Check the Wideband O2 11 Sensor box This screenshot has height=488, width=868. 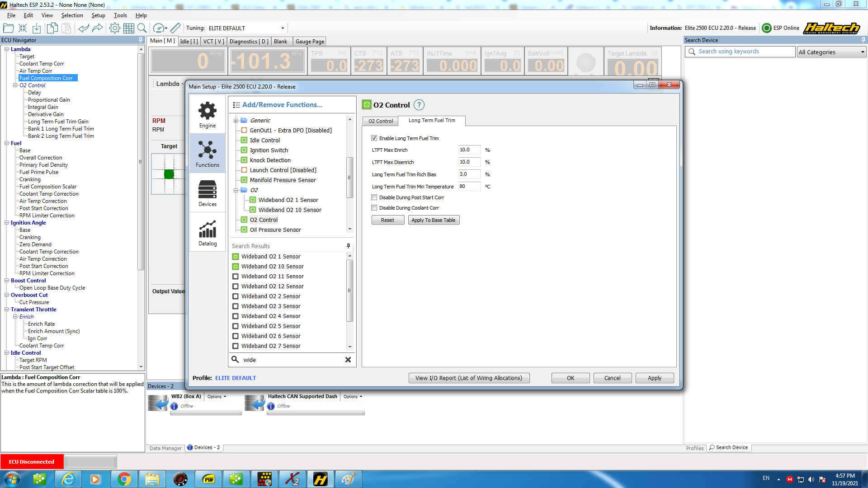[235, 277]
